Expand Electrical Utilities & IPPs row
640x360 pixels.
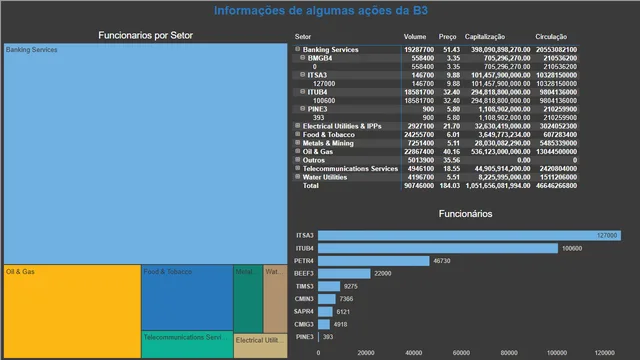pos(298,126)
